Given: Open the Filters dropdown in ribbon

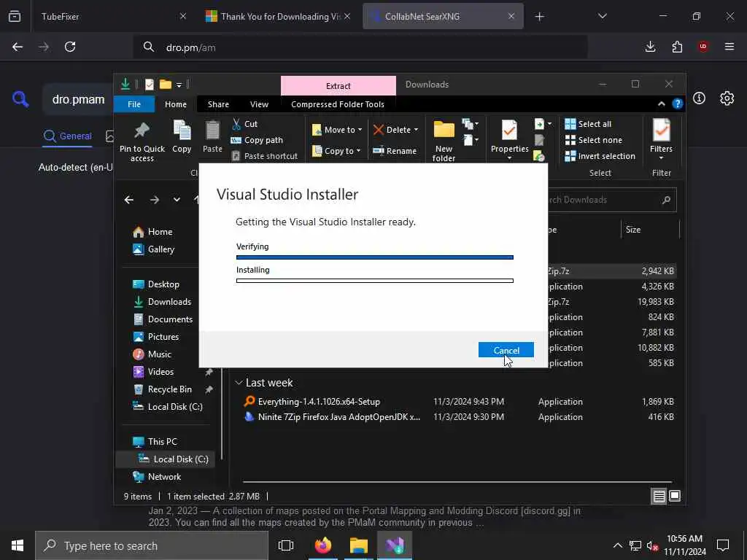Looking at the screenshot, I should click(661, 141).
